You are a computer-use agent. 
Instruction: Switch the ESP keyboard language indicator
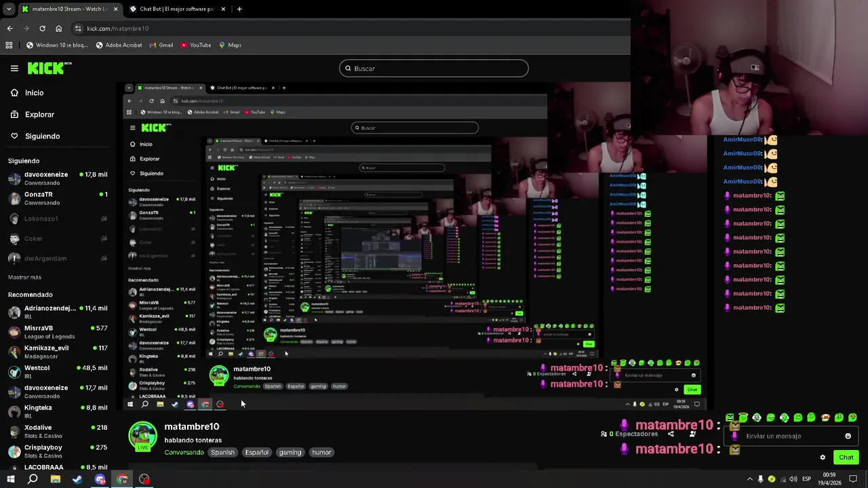coord(806,479)
